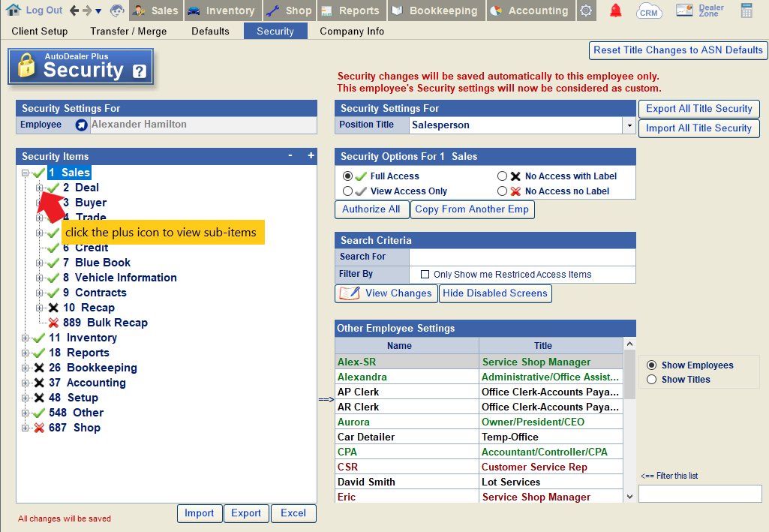Click the Import button beside Export
This screenshot has width=769, height=532.
click(199, 513)
